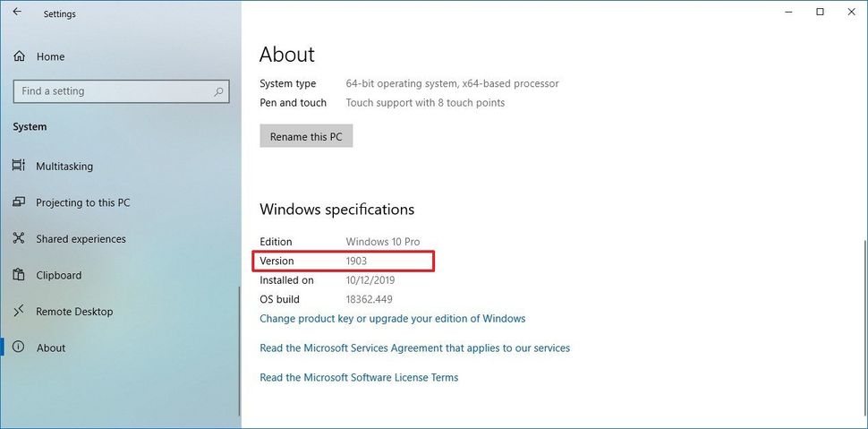Select the version value 1903

(356, 261)
